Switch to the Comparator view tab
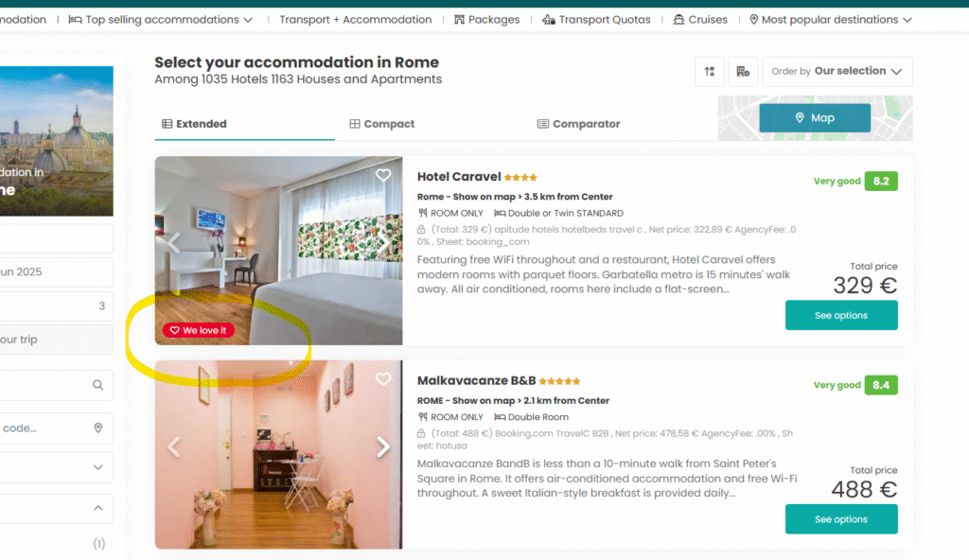The width and height of the screenshot is (969, 560). pyautogui.click(x=578, y=124)
